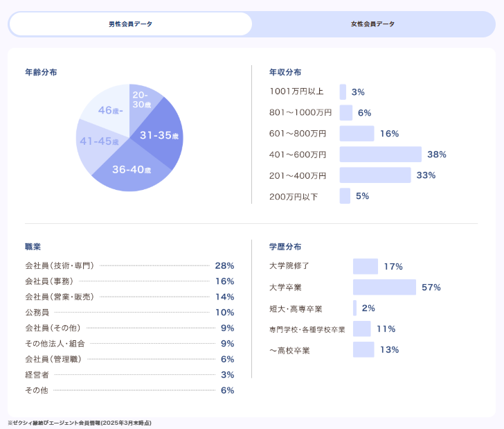This screenshot has height=429, width=504.
Task: Click the 401〜600万円 label
Action: (x=298, y=155)
